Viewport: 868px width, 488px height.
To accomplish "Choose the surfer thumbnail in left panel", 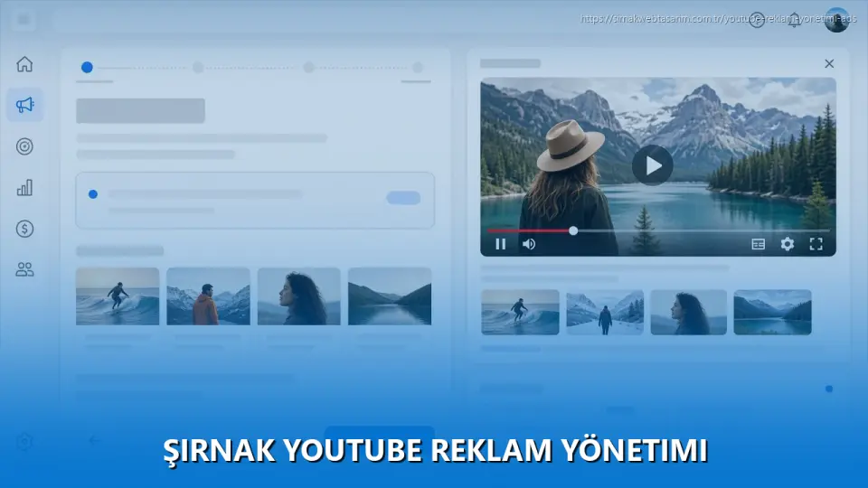I will click(x=118, y=296).
